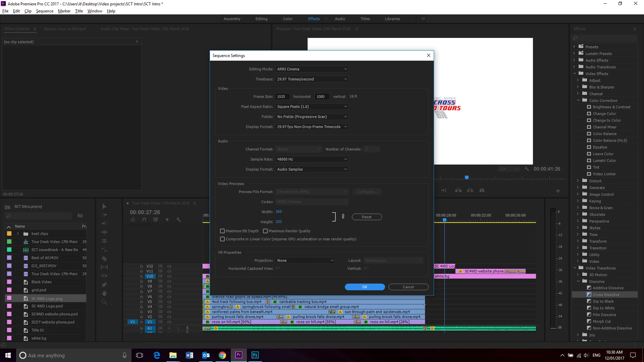The height and width of the screenshot is (362, 644).
Task: Open timeline display settings wrench
Action: 178,220
